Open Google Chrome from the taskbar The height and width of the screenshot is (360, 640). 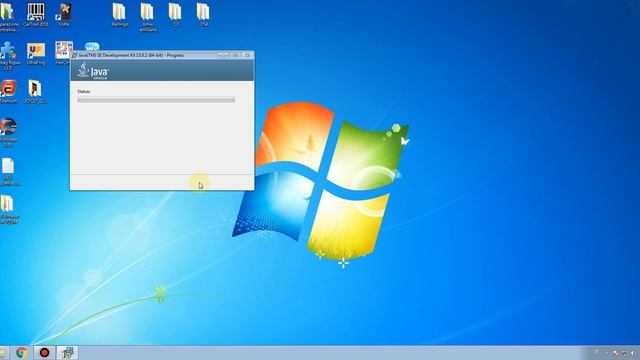click(21, 353)
